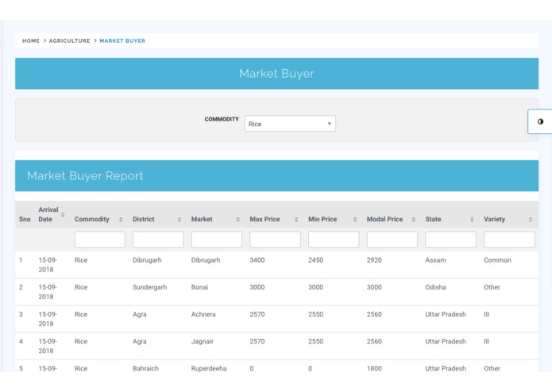Focus the Modal Price filter box
The height and width of the screenshot is (392, 552).
(392, 240)
